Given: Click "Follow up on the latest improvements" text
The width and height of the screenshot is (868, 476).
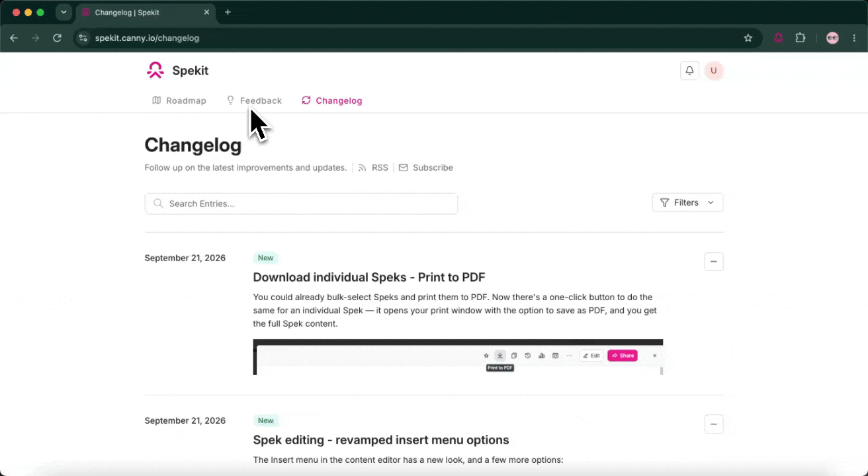Looking at the screenshot, I should 245,168.
